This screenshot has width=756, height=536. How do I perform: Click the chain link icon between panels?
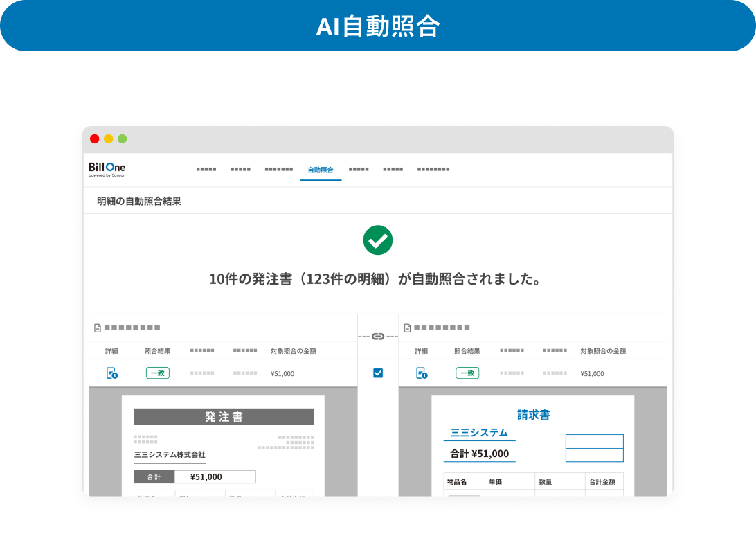point(378,337)
